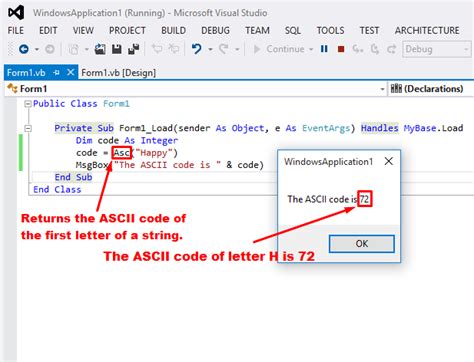Click the red Stop Debugging icon

pos(341,49)
